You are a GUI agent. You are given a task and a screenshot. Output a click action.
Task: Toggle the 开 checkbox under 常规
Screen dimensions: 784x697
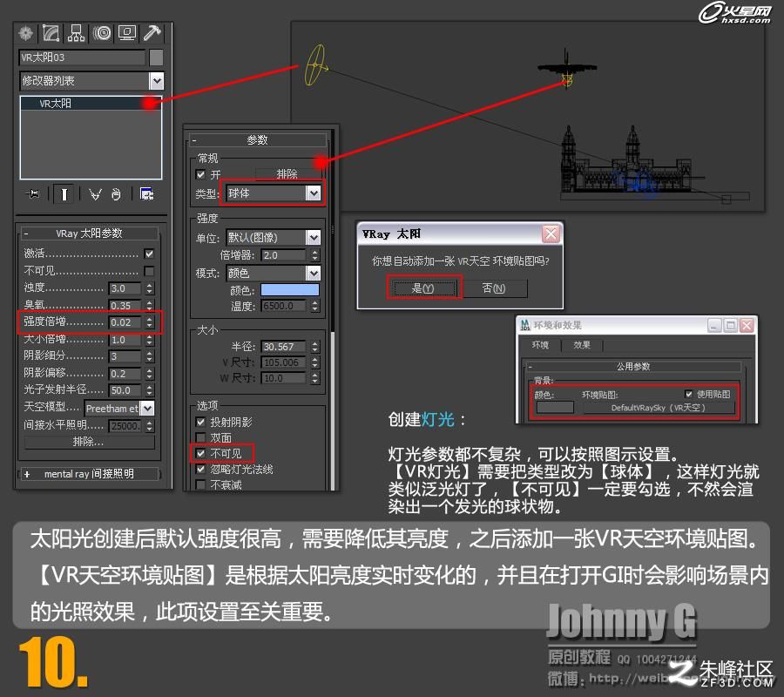[200, 174]
